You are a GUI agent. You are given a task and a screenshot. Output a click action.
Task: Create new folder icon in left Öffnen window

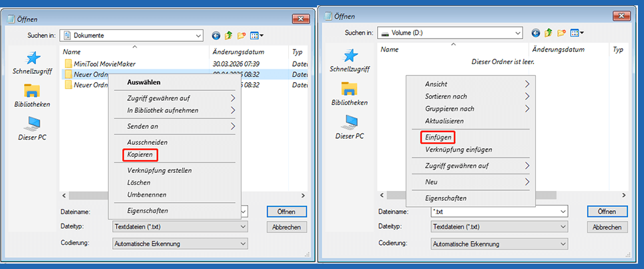click(x=241, y=36)
